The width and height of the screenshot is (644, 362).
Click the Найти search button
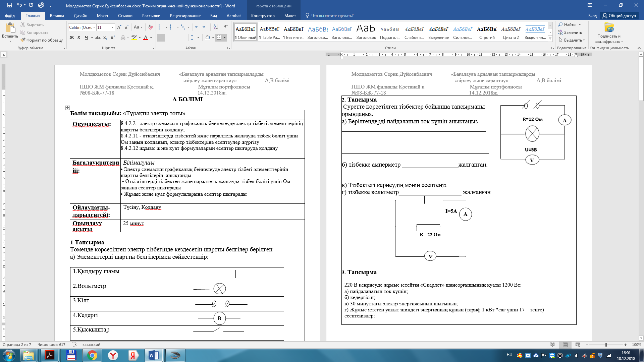(569, 24)
